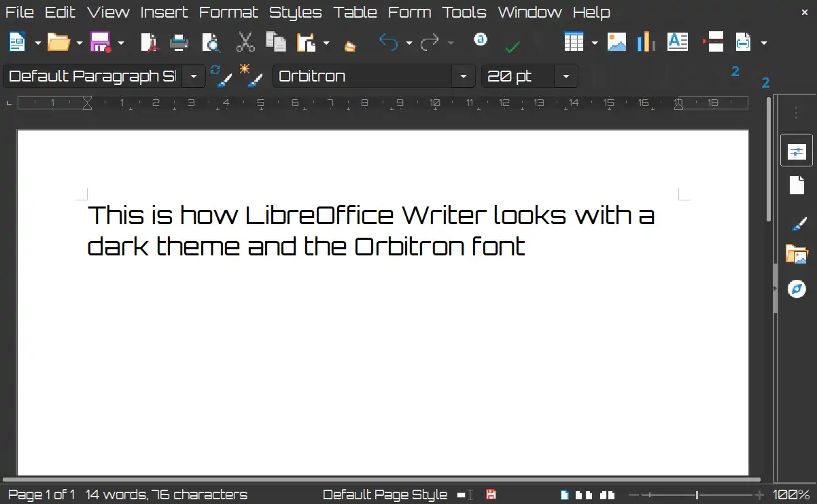
Task: Click the document modified save indicator in status bar
Action: 491,495
